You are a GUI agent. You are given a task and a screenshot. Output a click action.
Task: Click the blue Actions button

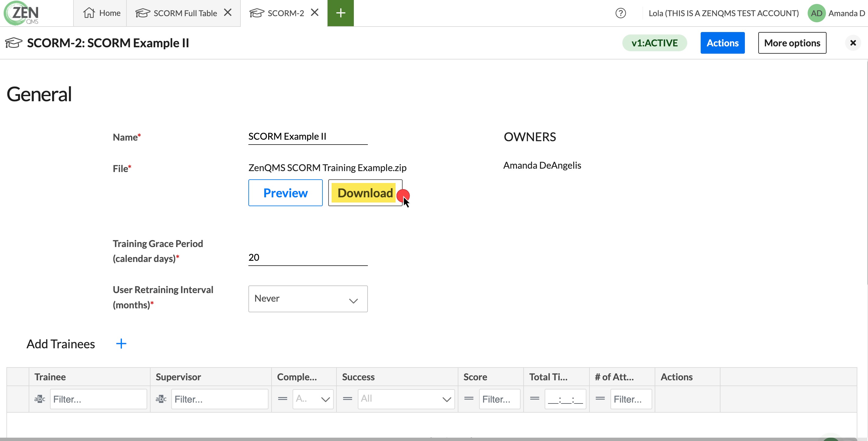722,43
